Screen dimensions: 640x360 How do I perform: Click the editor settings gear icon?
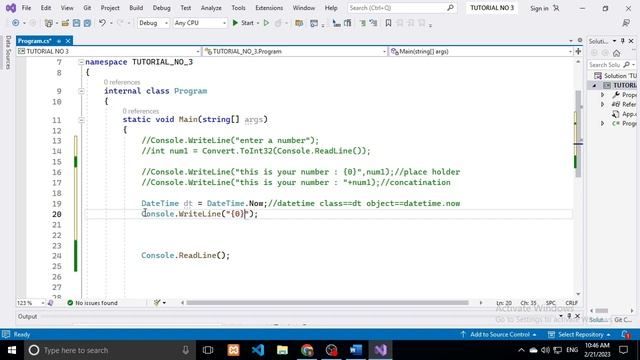click(580, 40)
